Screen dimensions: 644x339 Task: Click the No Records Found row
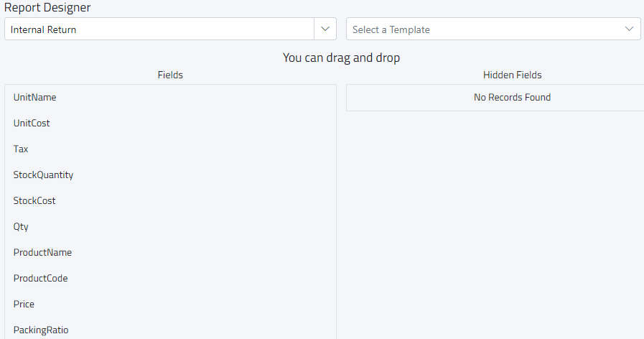(512, 98)
